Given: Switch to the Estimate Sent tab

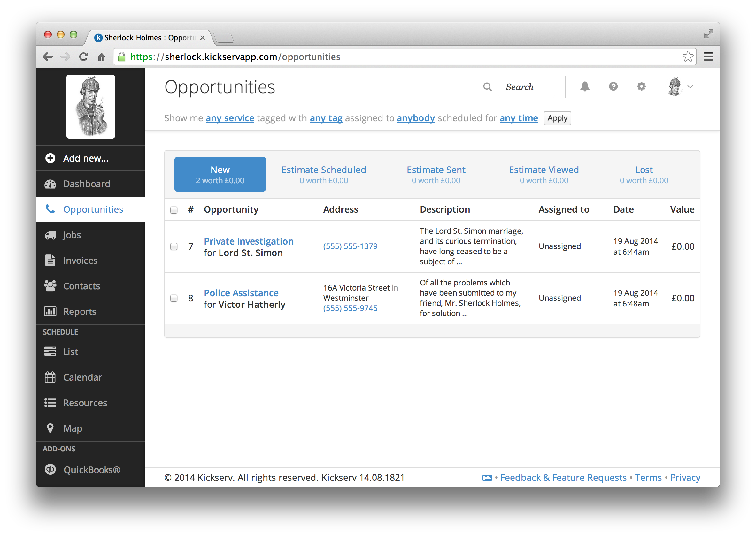Looking at the screenshot, I should click(x=436, y=174).
